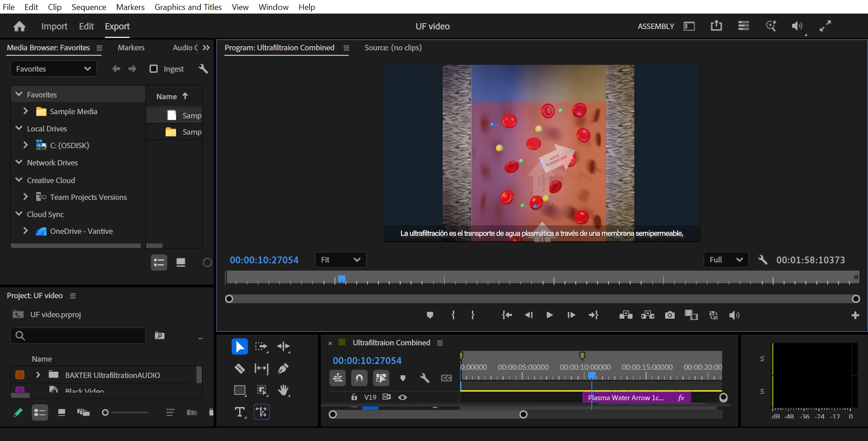Switch to the Markers panel tab

pos(131,48)
